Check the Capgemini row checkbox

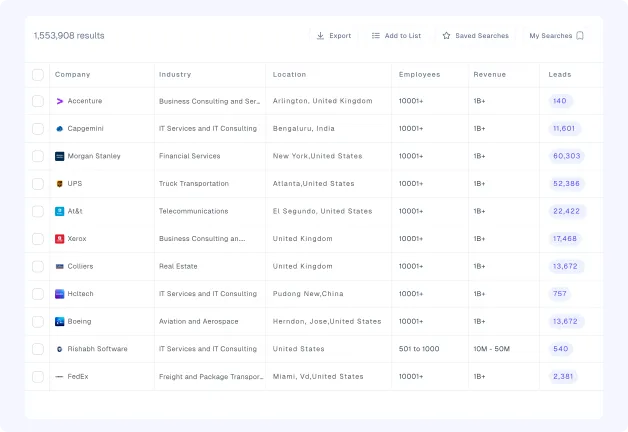coord(38,129)
